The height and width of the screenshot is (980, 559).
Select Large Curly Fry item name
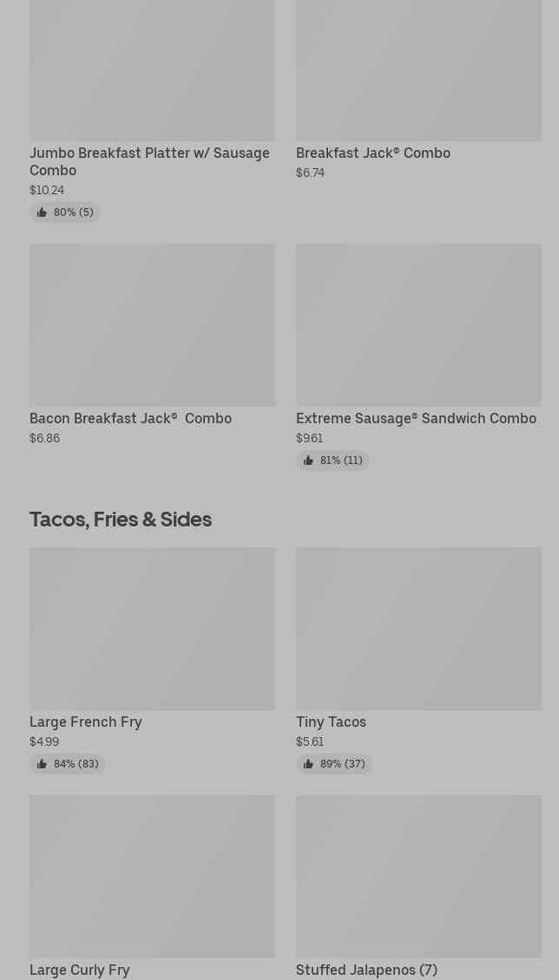(x=80, y=970)
